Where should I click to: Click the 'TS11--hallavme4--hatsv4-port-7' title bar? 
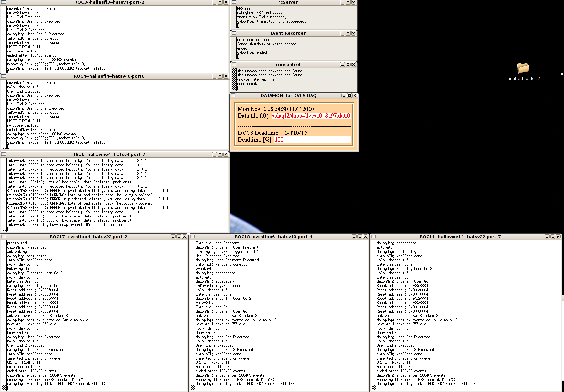109,154
